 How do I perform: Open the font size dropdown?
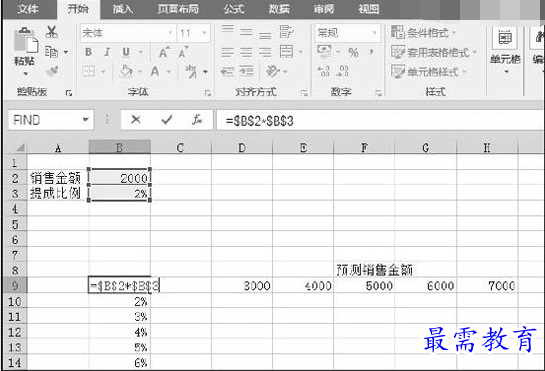[x=205, y=33]
